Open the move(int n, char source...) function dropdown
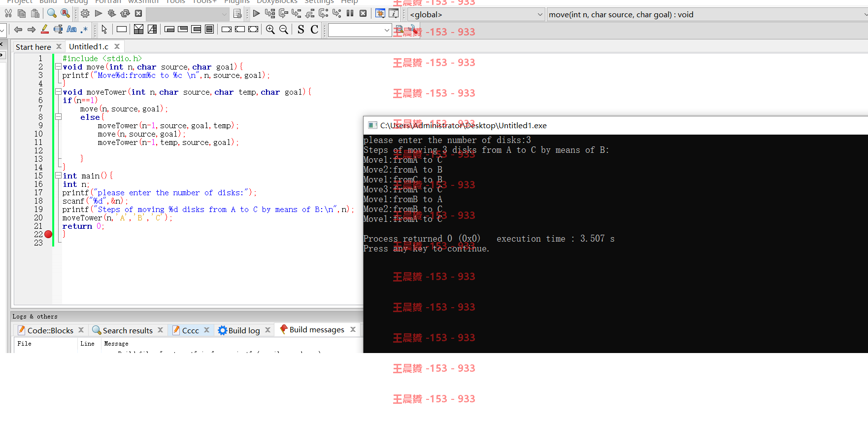The width and height of the screenshot is (868, 426). pyautogui.click(x=707, y=14)
